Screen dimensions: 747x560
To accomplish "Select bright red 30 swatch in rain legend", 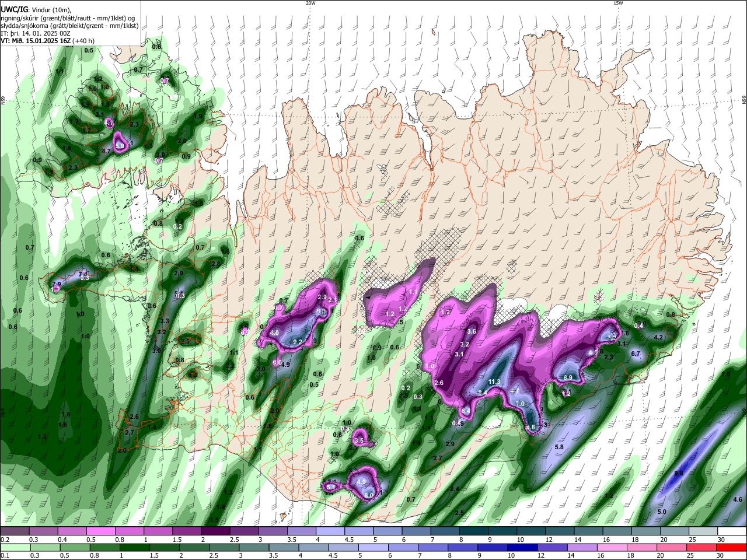I will tap(732, 548).
